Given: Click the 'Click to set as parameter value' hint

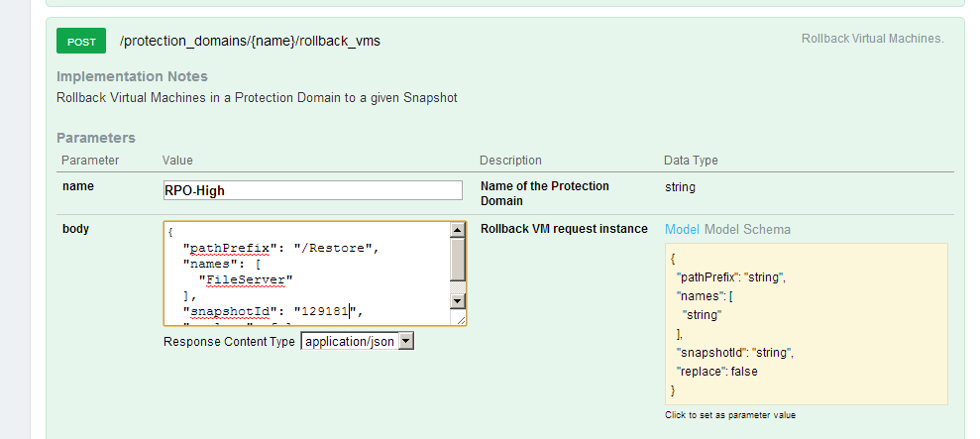Looking at the screenshot, I should (x=730, y=415).
